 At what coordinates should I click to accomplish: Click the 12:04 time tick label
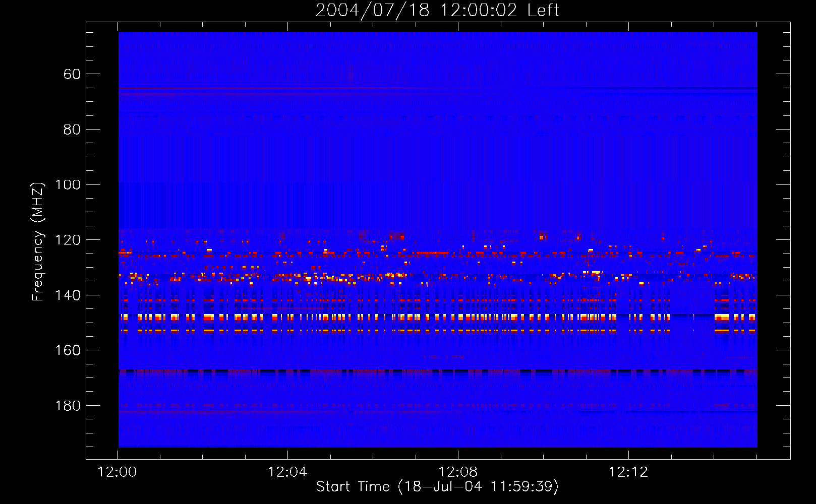(x=287, y=472)
